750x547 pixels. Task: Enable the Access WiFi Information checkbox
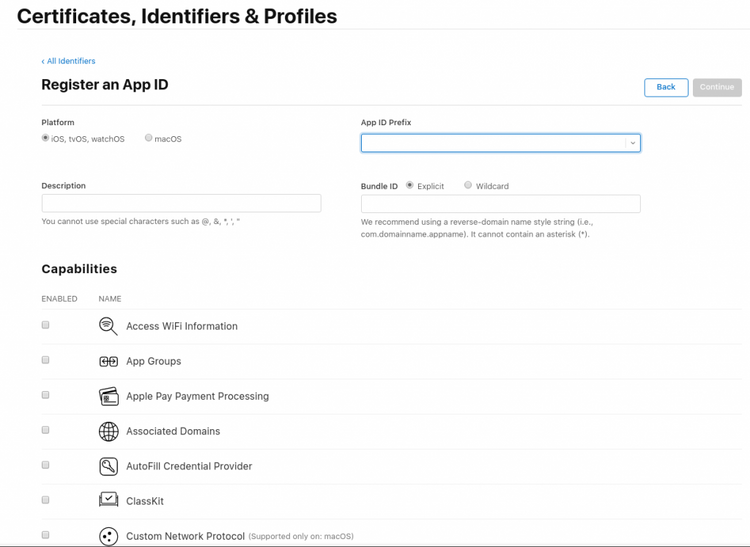click(45, 325)
